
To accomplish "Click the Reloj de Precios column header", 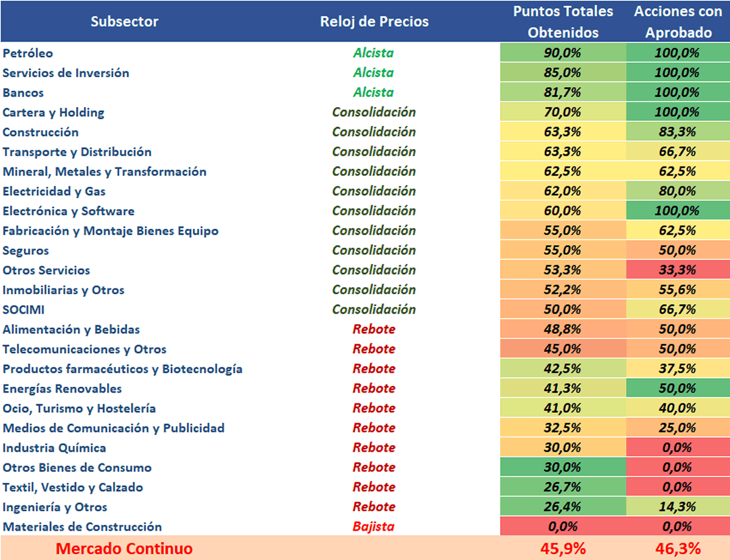I will tap(374, 21).
